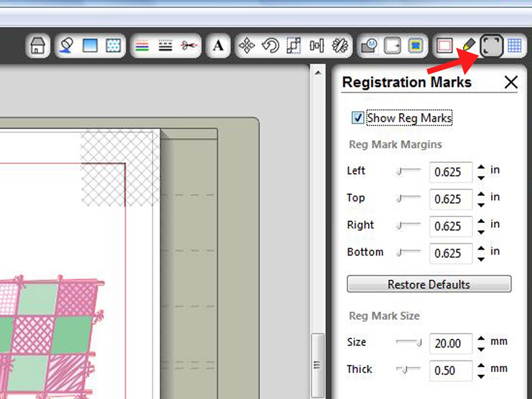The width and height of the screenshot is (532, 399).
Task: Increase Thick value with up arrow
Action: (x=481, y=365)
